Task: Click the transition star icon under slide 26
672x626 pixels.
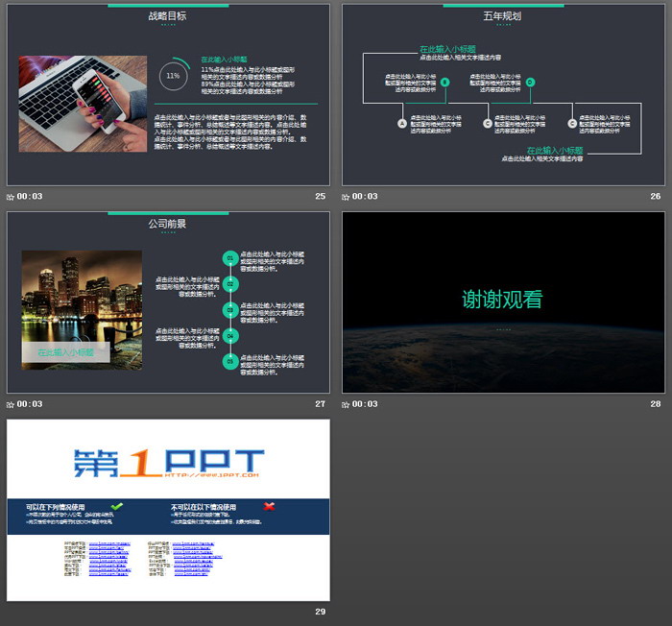Action: click(x=347, y=197)
